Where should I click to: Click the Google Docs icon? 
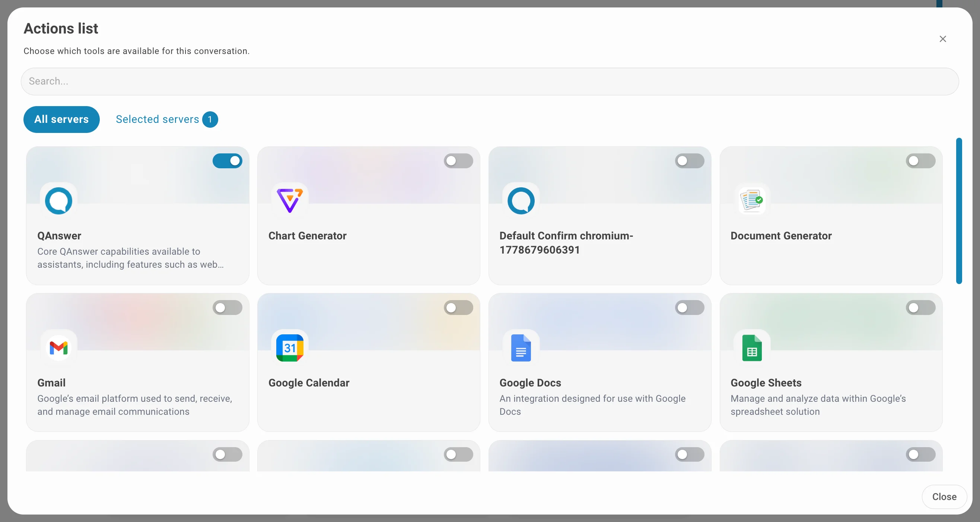[x=521, y=347]
